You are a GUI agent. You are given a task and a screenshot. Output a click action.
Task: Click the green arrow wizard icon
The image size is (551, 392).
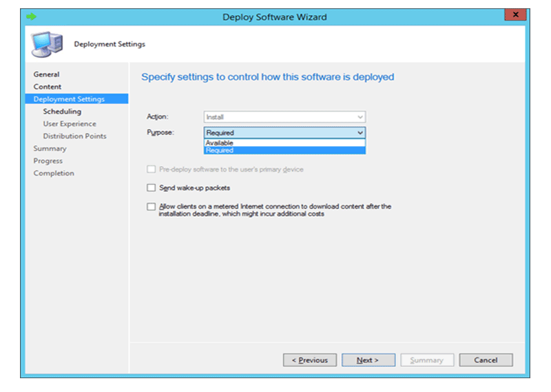(x=31, y=17)
